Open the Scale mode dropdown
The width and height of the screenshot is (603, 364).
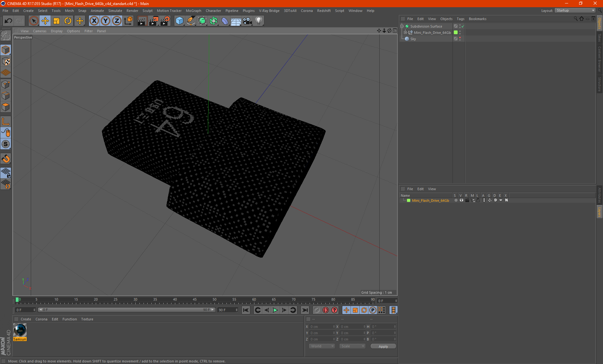pyautogui.click(x=352, y=346)
